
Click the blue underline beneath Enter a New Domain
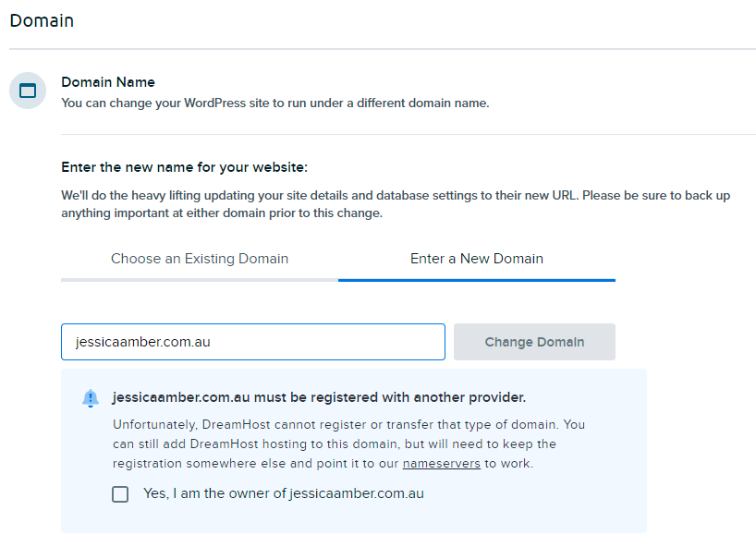point(477,280)
